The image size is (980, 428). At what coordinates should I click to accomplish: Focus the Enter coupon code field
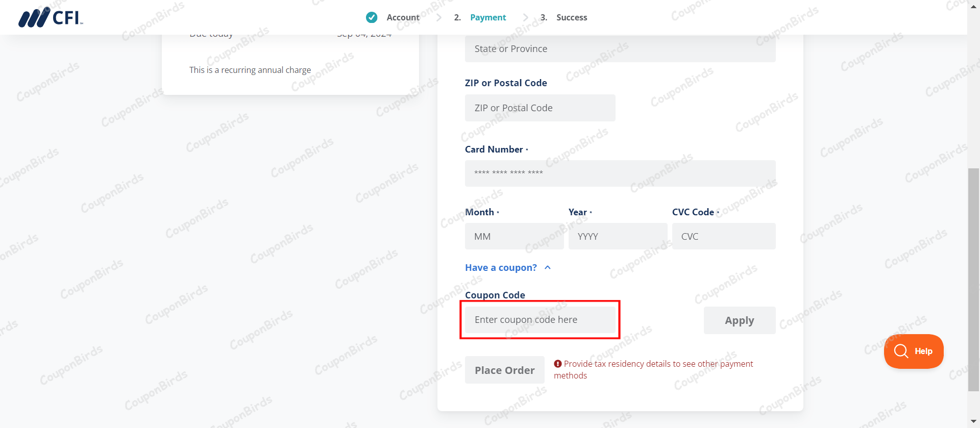point(540,320)
